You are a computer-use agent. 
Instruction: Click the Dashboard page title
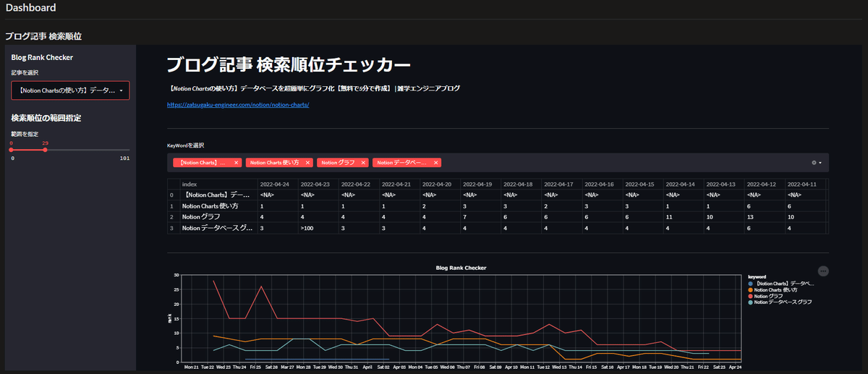click(31, 8)
